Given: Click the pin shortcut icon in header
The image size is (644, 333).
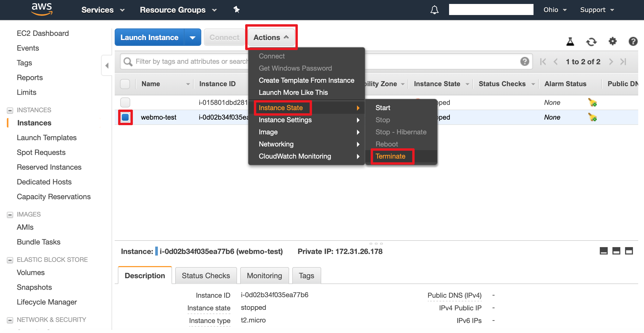Looking at the screenshot, I should click(x=237, y=10).
